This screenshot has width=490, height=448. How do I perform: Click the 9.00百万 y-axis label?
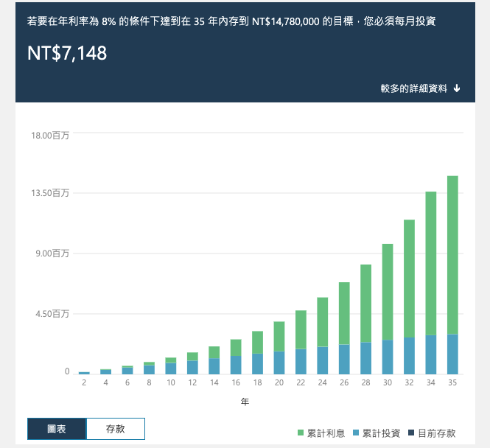[52, 253]
